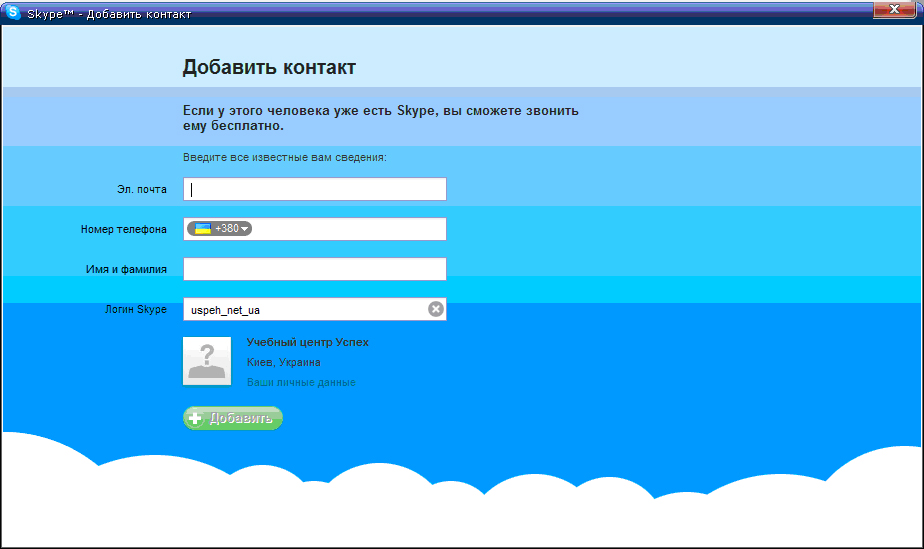Click the Логин Skype label
Image resolution: width=924 pixels, height=549 pixels.
click(136, 309)
